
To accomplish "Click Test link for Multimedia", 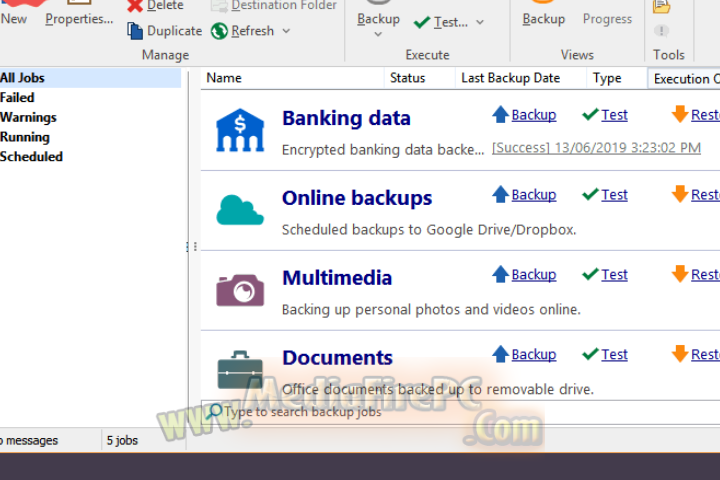I will pyautogui.click(x=614, y=275).
